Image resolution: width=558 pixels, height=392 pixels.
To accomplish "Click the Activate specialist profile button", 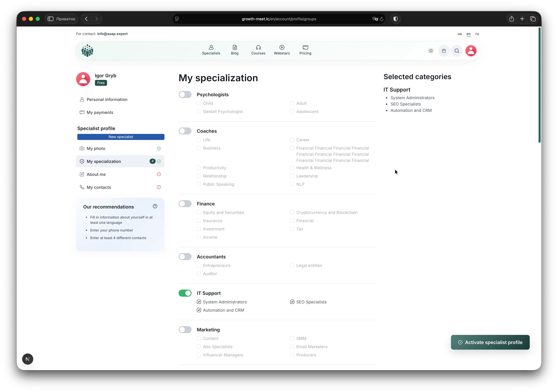I will (490, 342).
